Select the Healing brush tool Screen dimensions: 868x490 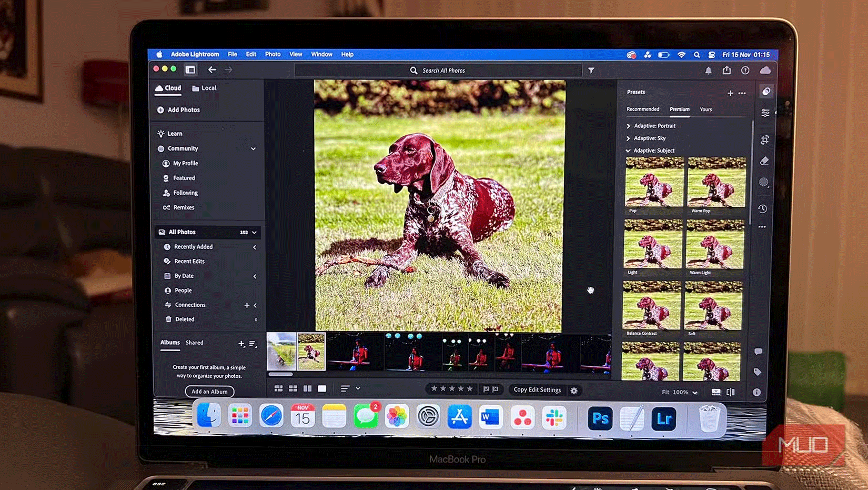[765, 161]
